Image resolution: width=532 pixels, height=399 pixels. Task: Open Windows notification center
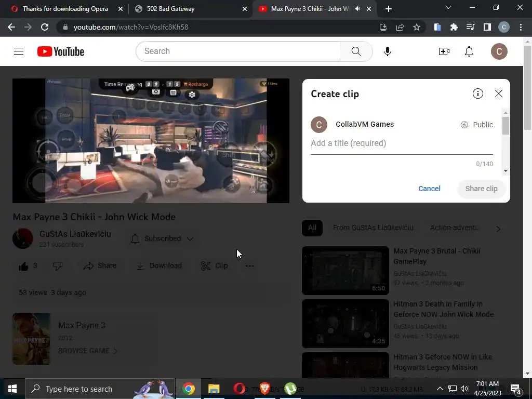coord(516,389)
